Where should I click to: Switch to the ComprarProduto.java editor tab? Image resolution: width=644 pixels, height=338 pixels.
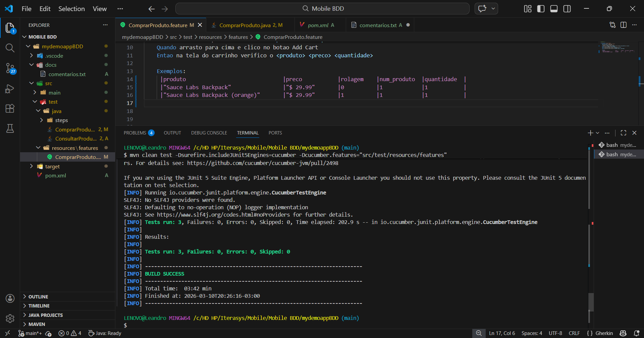(251, 25)
